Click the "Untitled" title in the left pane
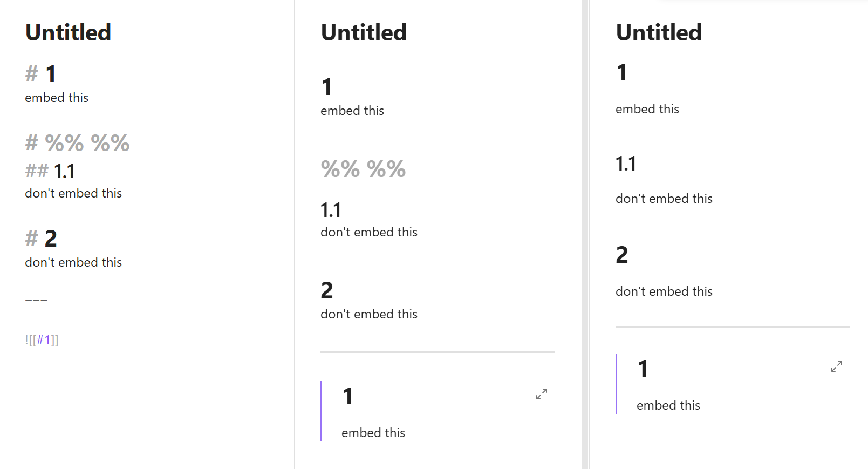This screenshot has height=469, width=868. click(69, 32)
